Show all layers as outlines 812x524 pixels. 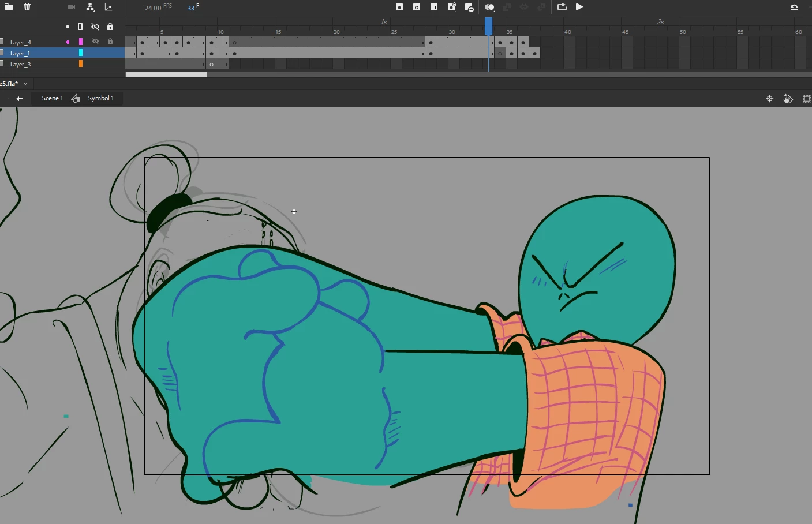coord(80,27)
